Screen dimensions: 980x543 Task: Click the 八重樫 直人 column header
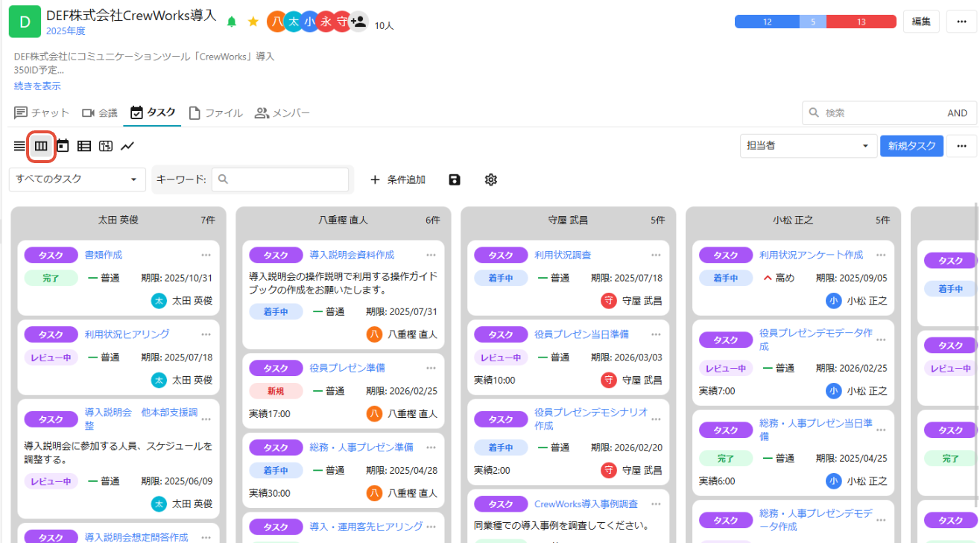click(344, 220)
